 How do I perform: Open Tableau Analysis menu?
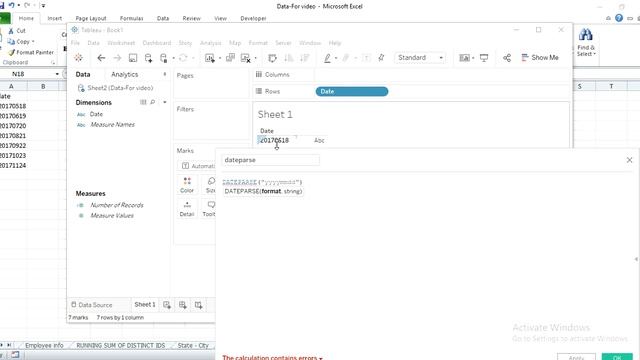pos(211,43)
